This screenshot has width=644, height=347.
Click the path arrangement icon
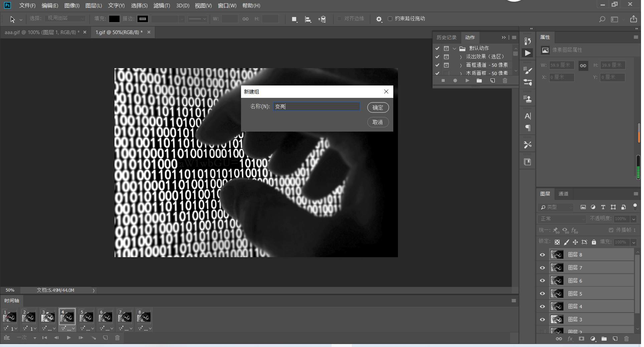[x=322, y=19]
